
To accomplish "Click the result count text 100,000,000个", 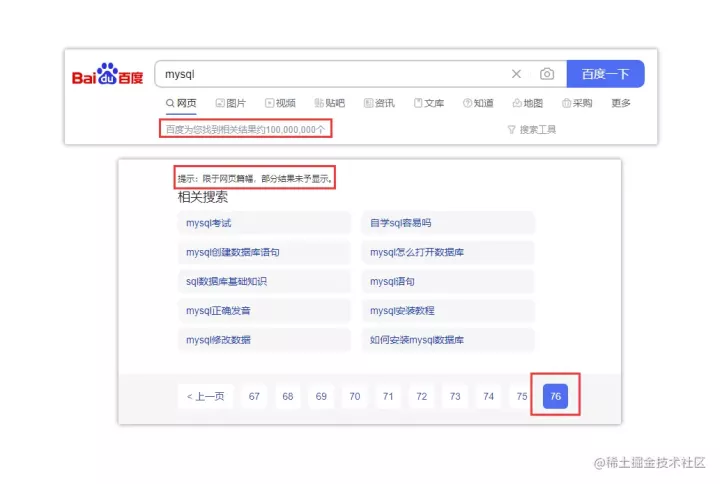I will pos(295,129).
